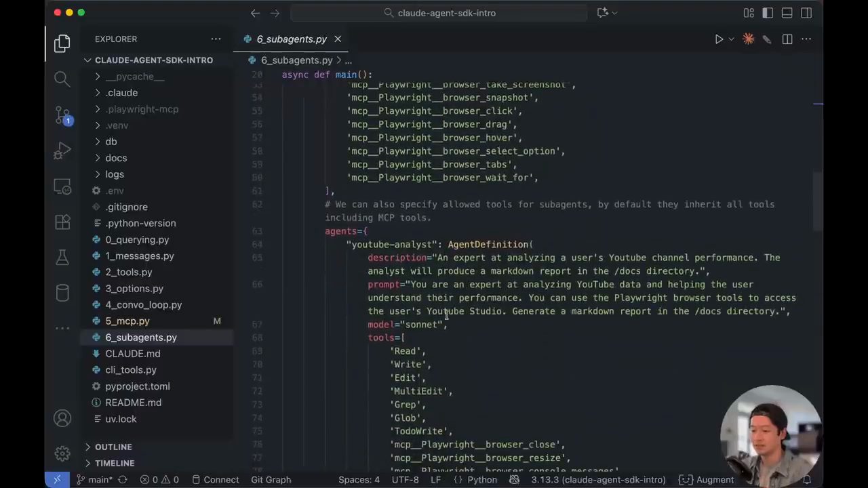Run the Python file with play button

tap(719, 39)
